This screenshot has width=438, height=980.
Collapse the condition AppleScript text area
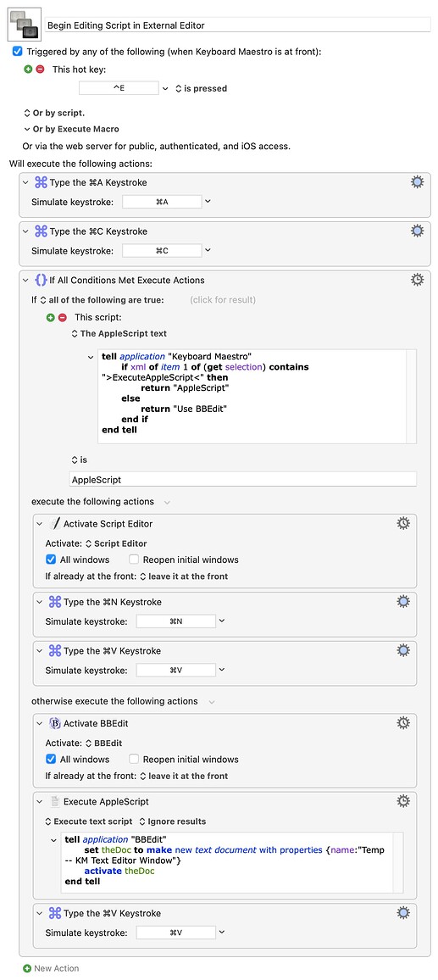91,357
